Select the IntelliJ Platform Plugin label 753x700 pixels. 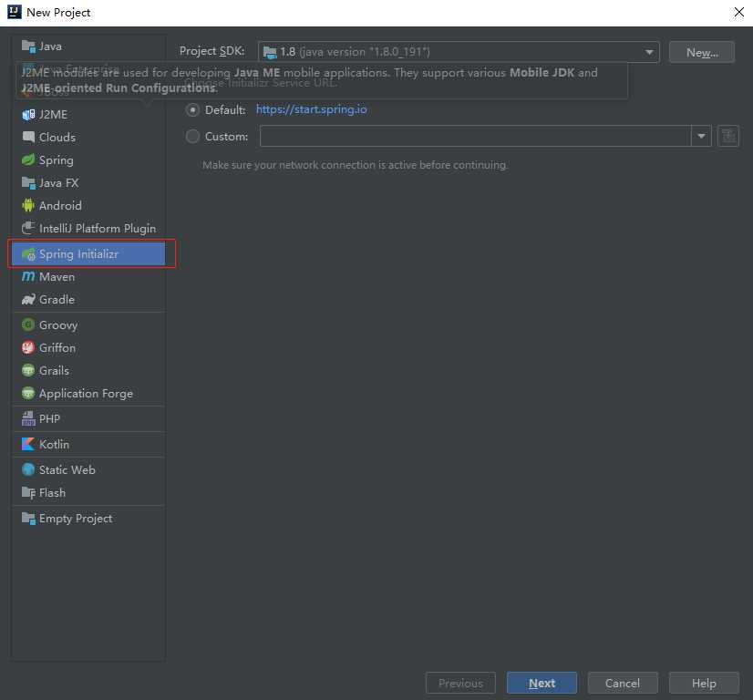[x=98, y=229]
